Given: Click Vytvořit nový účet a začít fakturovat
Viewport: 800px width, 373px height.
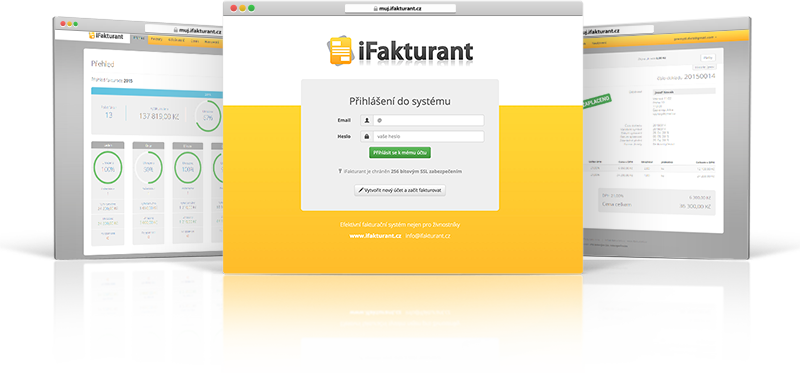Looking at the screenshot, I should tap(400, 190).
